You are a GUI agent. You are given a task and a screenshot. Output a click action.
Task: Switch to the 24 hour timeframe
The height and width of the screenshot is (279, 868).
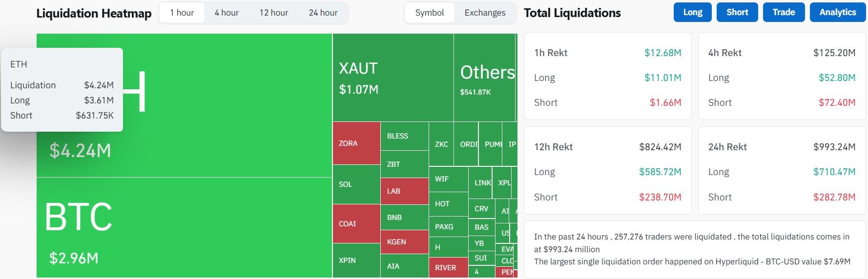[x=323, y=13]
